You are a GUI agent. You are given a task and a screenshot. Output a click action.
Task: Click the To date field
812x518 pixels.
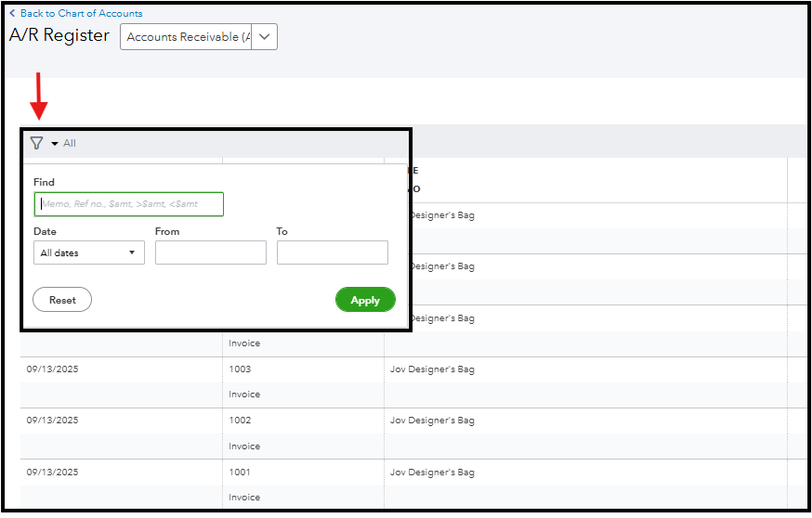pyautogui.click(x=333, y=253)
